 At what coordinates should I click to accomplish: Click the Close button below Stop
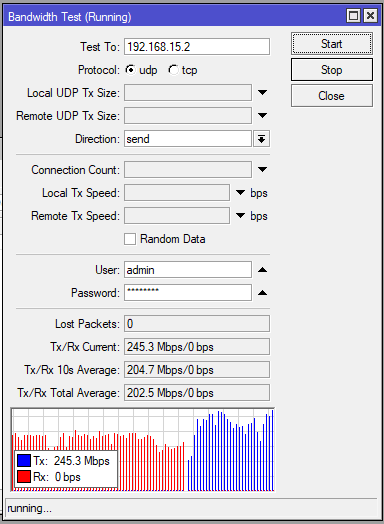coord(332,96)
